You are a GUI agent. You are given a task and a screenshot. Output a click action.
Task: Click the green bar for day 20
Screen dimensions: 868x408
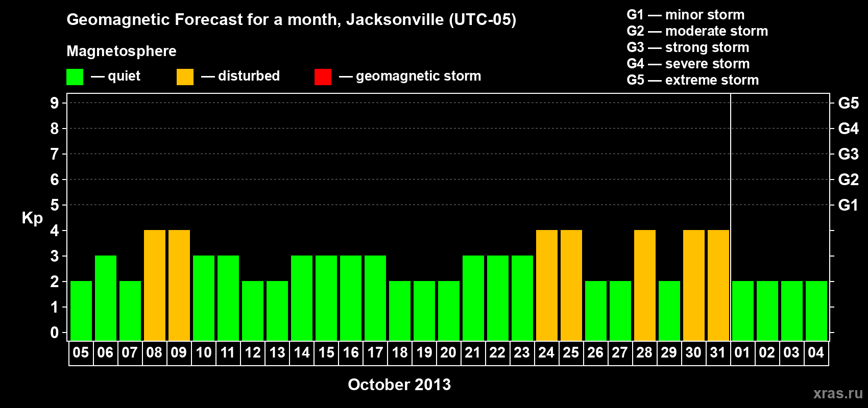click(x=449, y=311)
